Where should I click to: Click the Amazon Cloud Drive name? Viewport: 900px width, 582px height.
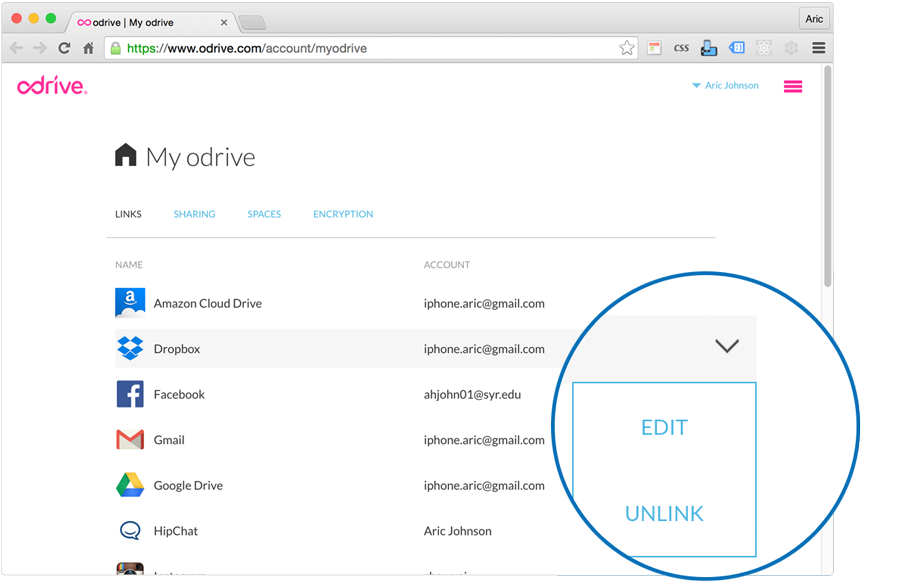(208, 303)
